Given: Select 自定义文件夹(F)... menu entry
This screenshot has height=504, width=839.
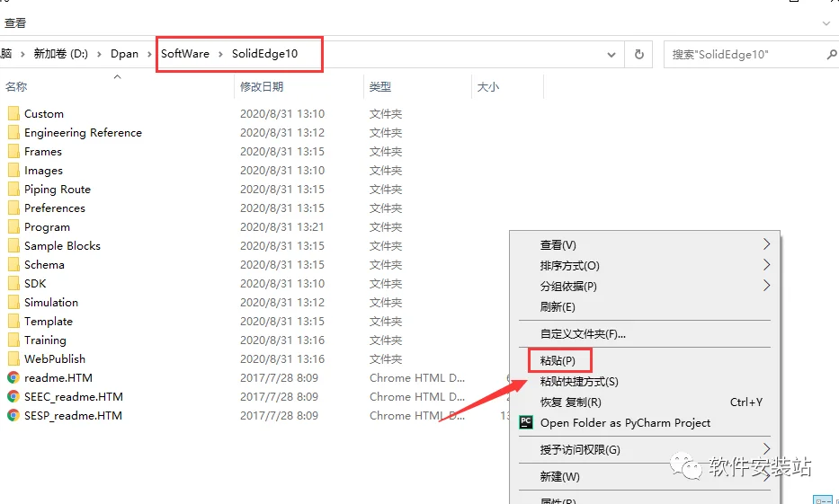Looking at the screenshot, I should click(583, 334).
